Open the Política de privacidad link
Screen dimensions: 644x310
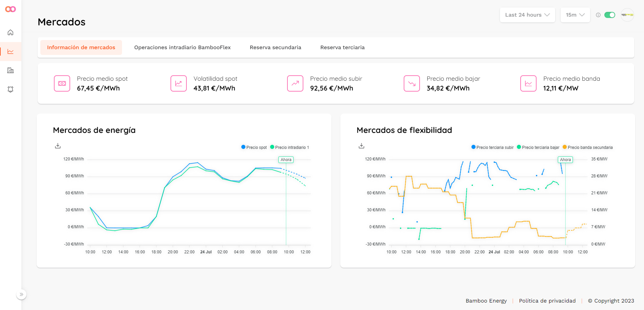click(x=547, y=301)
